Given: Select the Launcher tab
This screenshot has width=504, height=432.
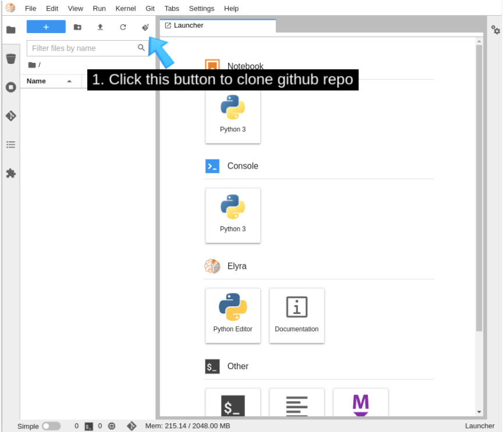Looking at the screenshot, I should 189,26.
